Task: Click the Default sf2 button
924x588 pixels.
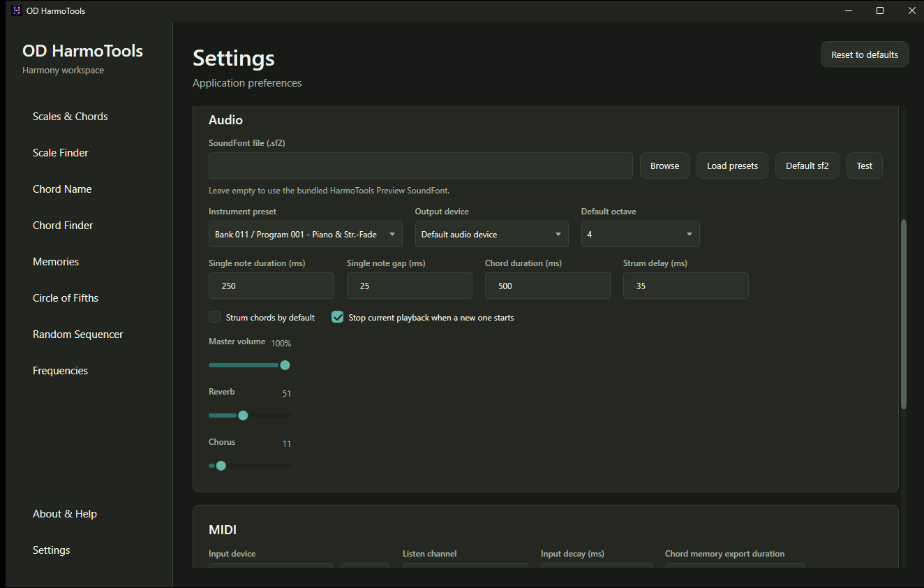Action: click(807, 166)
